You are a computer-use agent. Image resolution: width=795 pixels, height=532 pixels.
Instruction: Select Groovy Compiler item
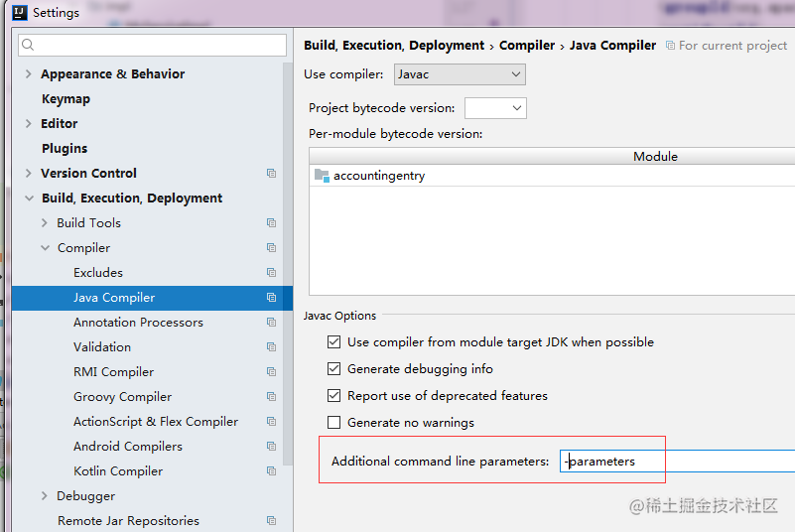tap(122, 397)
